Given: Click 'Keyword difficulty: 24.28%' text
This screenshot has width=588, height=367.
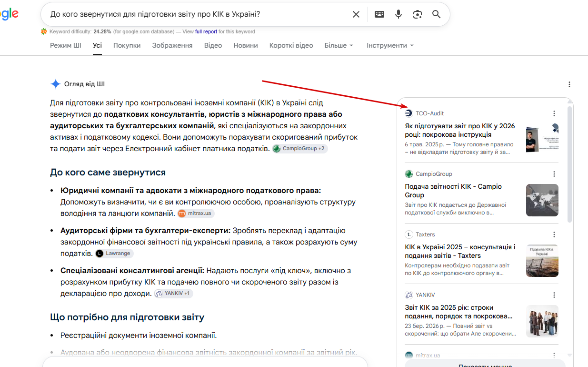Looking at the screenshot, I should (80, 31).
